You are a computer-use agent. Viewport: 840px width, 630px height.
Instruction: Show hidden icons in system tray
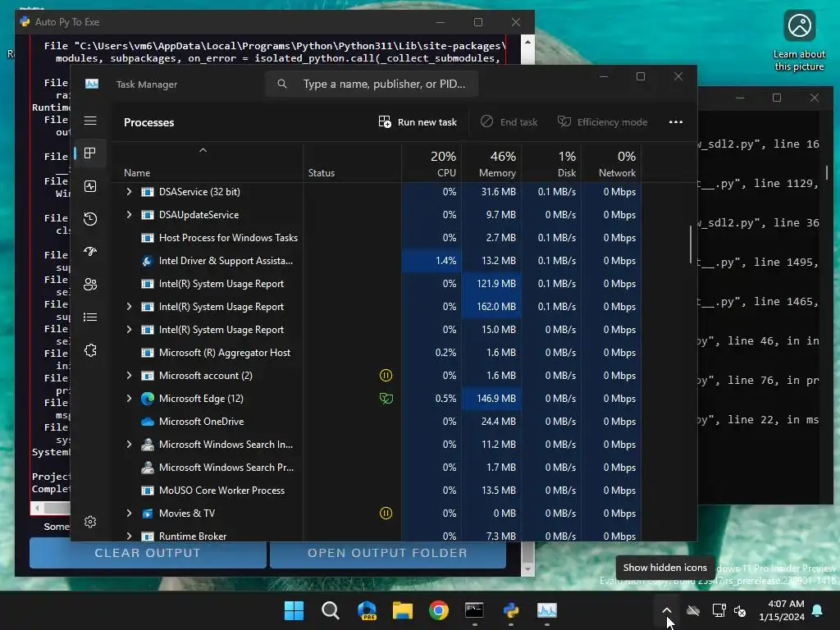click(x=666, y=610)
